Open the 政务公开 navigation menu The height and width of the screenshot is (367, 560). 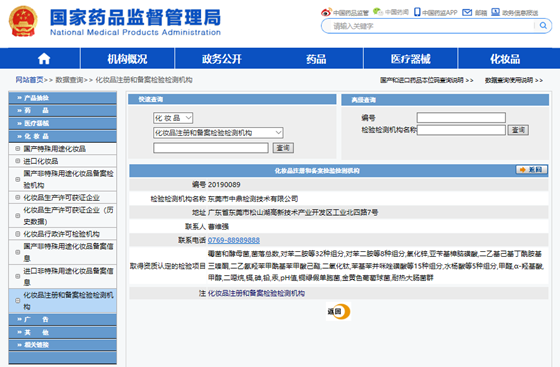click(x=222, y=59)
